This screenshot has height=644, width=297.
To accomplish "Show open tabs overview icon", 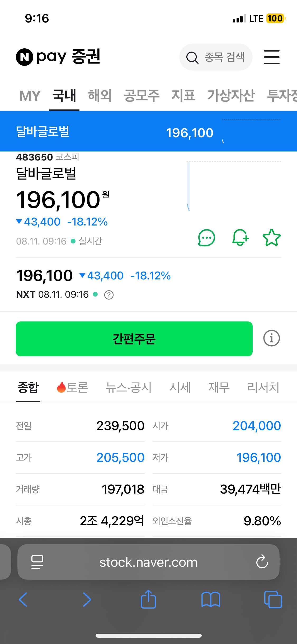I will click(273, 600).
